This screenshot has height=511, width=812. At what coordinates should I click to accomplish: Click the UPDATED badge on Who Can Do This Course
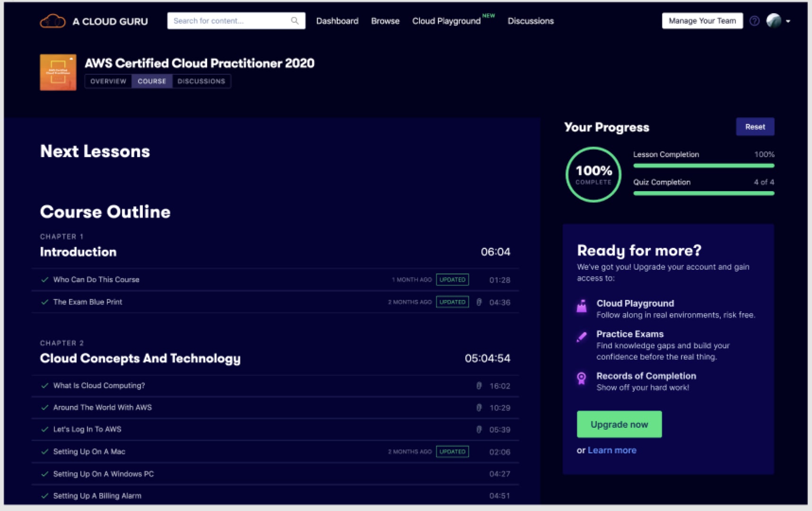453,280
